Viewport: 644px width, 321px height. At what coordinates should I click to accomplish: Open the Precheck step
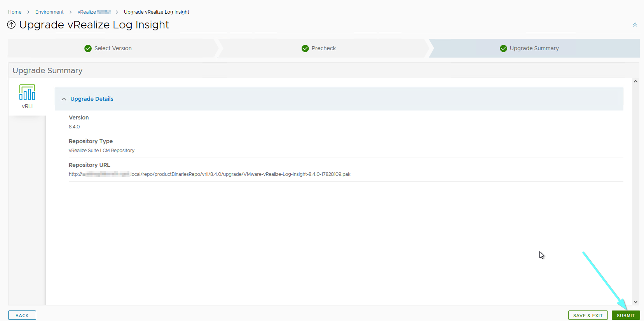pyautogui.click(x=323, y=48)
